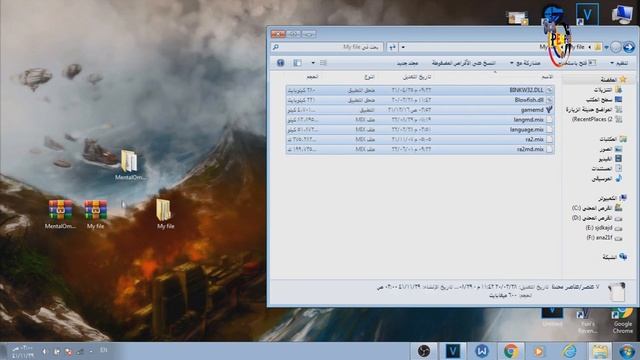Open المكتبات (Libraries) in the navigation pane
This screenshot has height=360, width=640.
[613, 139]
